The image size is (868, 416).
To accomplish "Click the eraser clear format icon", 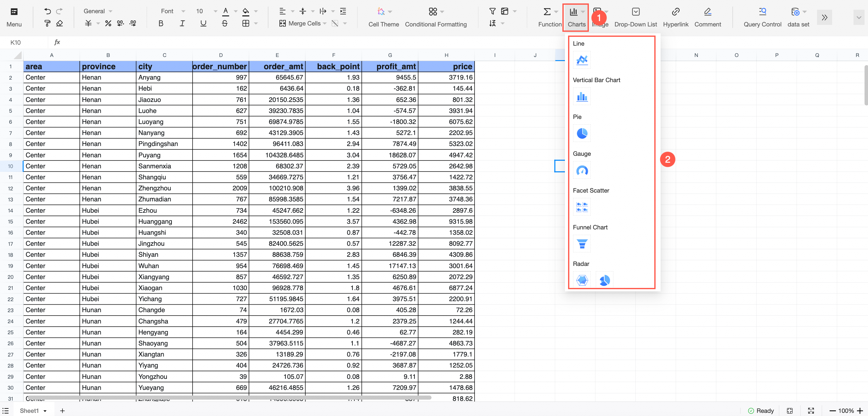I will point(60,23).
